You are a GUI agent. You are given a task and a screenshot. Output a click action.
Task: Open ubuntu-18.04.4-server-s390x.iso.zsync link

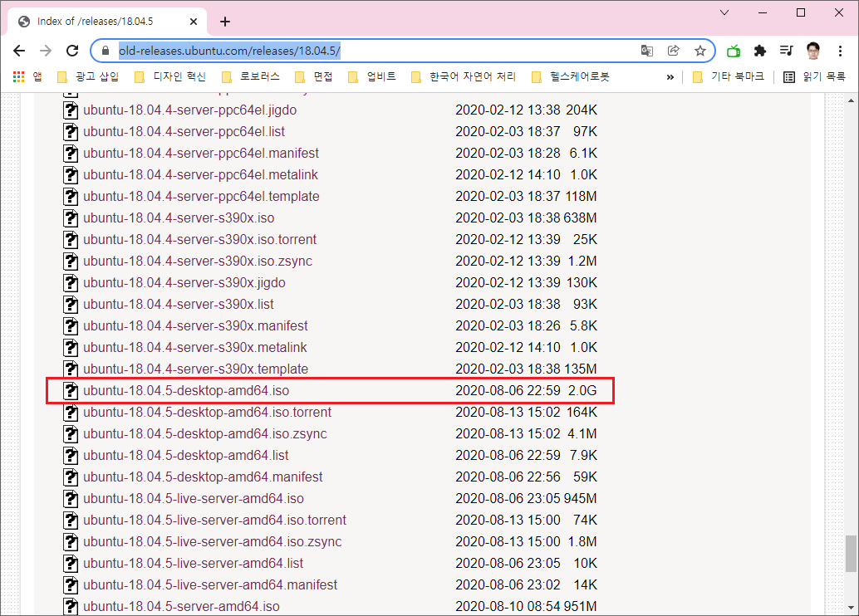coord(198,262)
